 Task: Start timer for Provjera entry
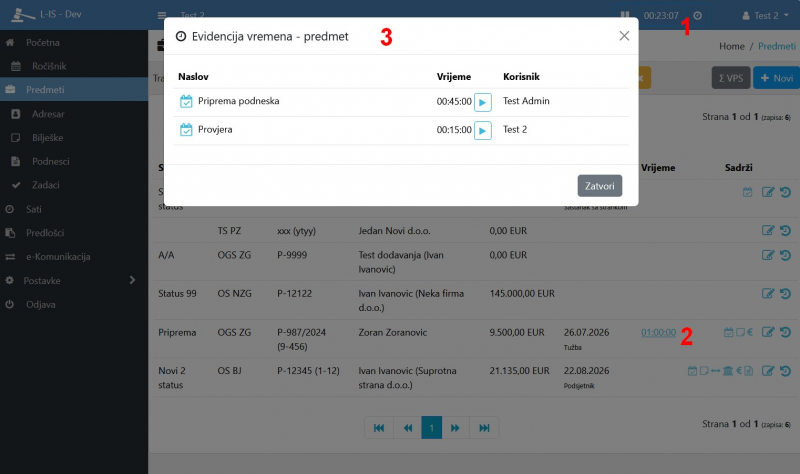click(x=483, y=131)
